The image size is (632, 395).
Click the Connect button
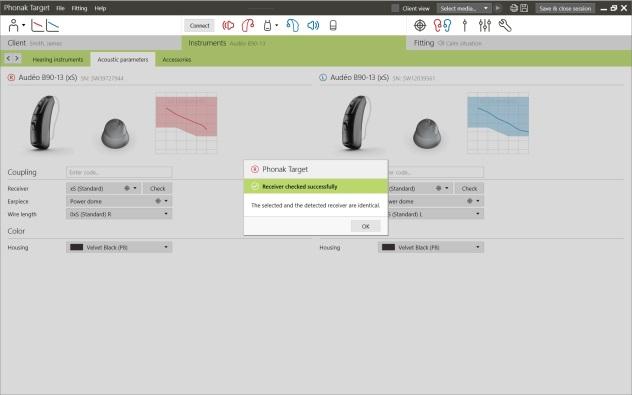pyautogui.click(x=200, y=25)
